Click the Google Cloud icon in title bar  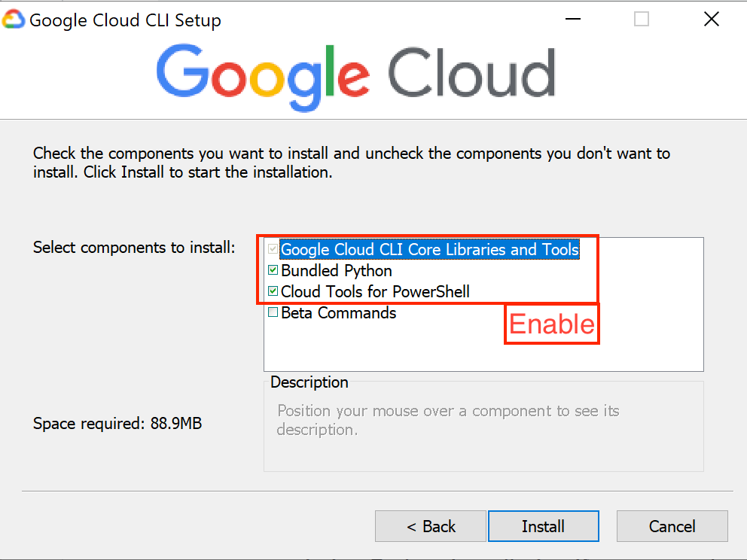point(14,20)
